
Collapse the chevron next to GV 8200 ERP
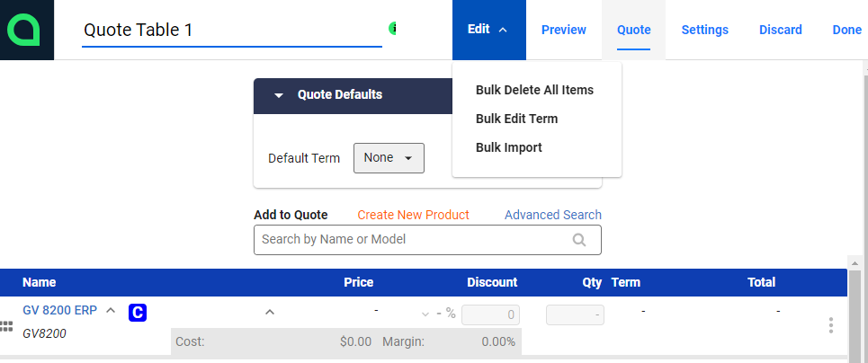pos(111,310)
